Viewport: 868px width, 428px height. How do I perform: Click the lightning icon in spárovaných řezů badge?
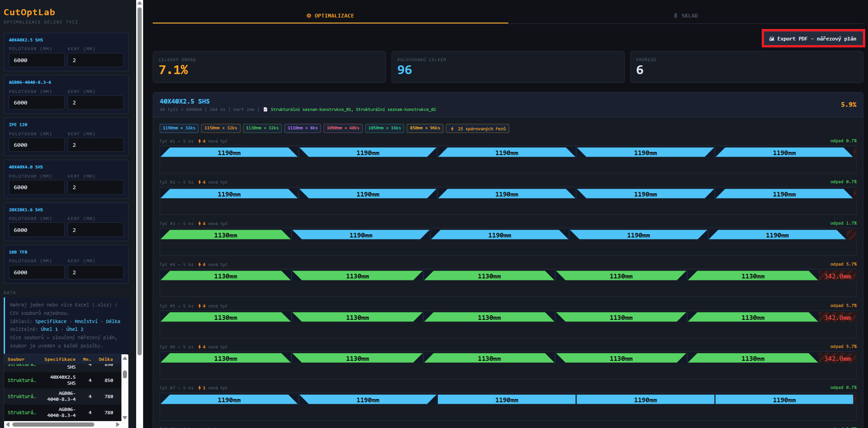(x=452, y=129)
